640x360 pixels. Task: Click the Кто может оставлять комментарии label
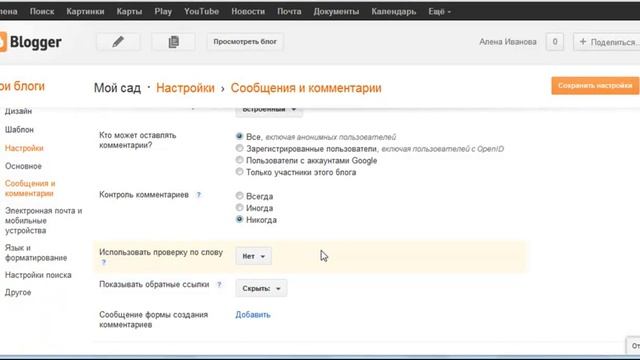[x=138, y=140]
